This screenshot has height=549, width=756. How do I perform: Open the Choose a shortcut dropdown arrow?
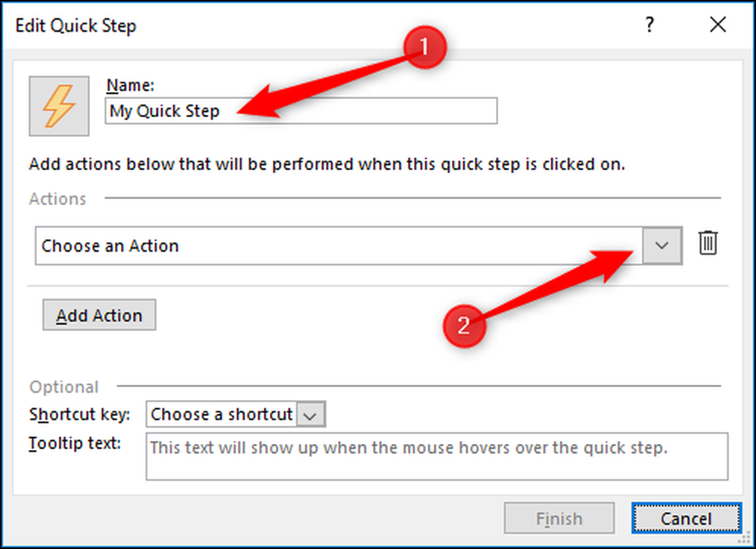tap(311, 414)
